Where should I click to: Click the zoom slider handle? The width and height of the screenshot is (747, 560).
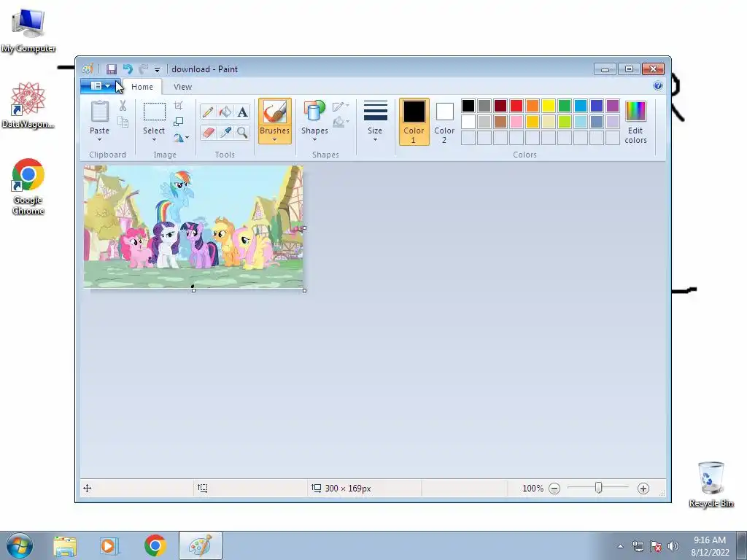click(599, 488)
